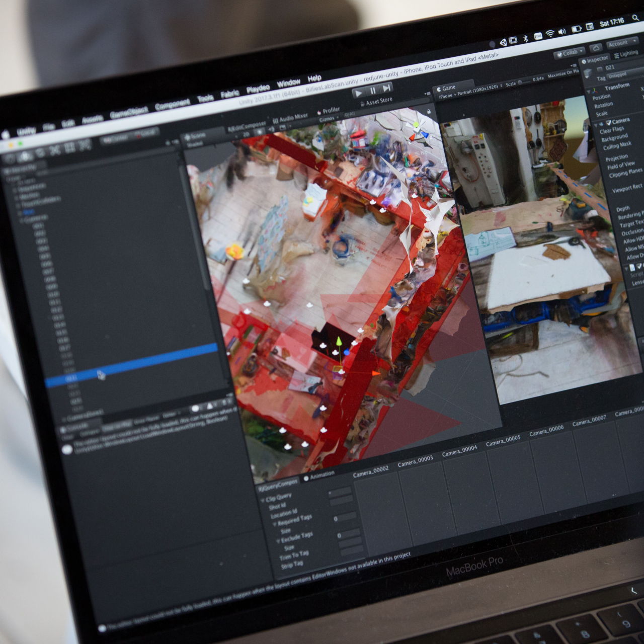Switch to the Animation tab
This screenshot has width=644, height=644.
click(319, 475)
